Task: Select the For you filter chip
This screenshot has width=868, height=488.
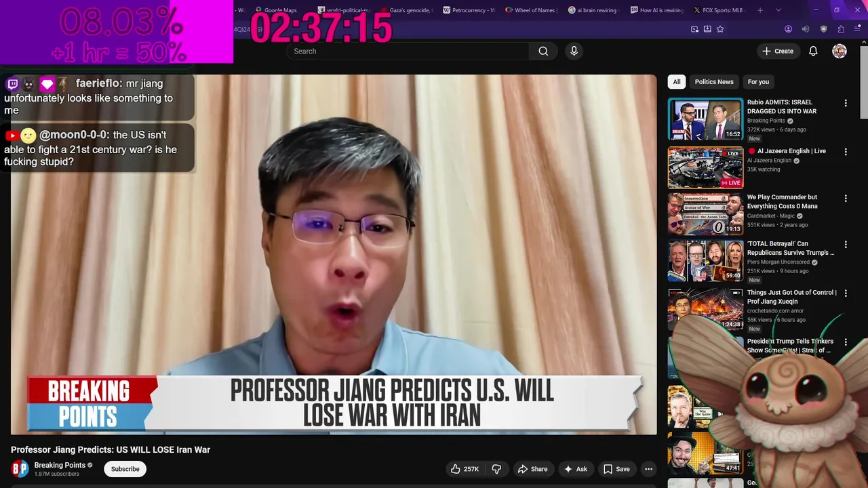Action: [758, 81]
